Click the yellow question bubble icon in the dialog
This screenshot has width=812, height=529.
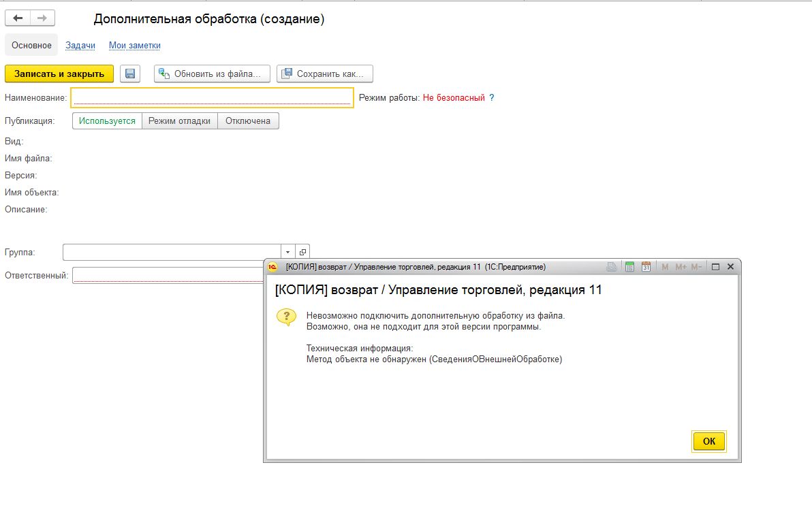[x=286, y=317]
